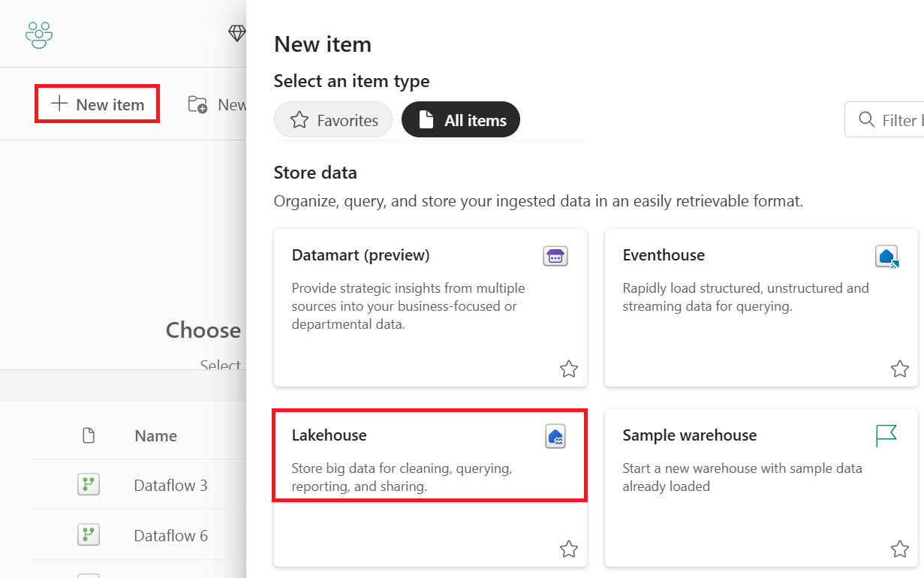Click the new folder icon
Image resolution: width=924 pixels, height=578 pixels.
coord(197,104)
